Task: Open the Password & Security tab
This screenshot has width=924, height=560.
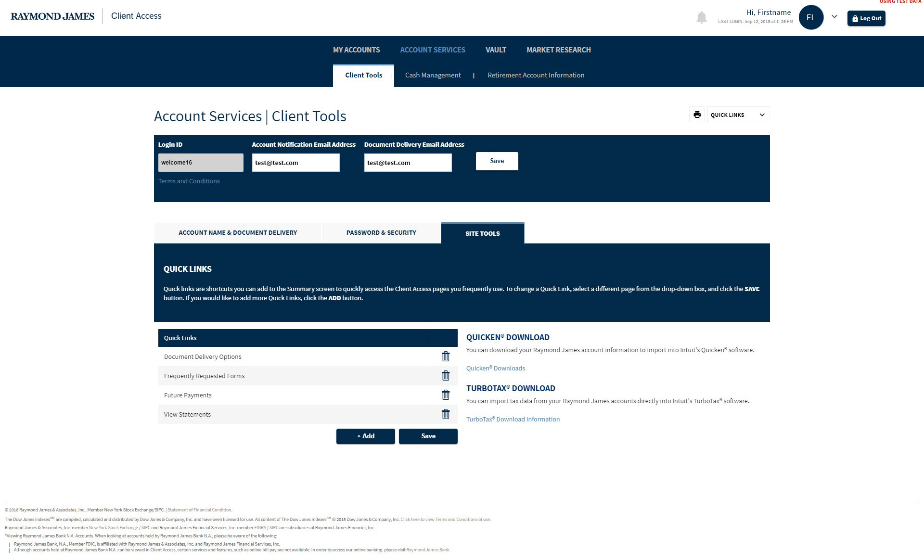Action: tap(381, 233)
